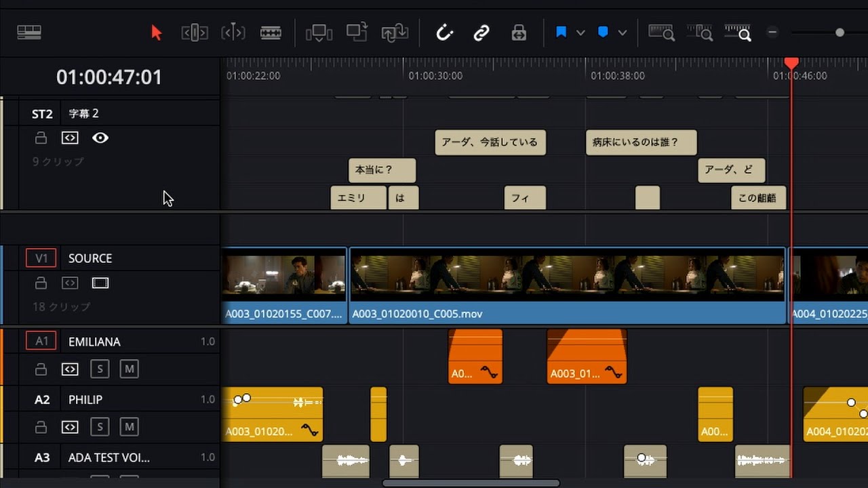Screen dimensions: 868x488
Task: Click the horizontal timeline scrollbar
Action: pyautogui.click(x=471, y=483)
